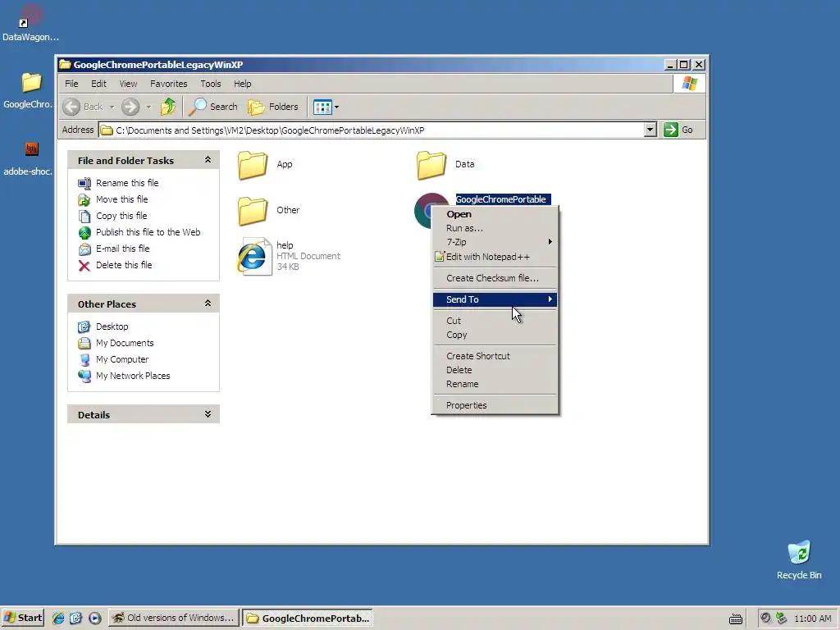
Task: Click the Forward arrow toolbar icon
Action: (x=130, y=107)
